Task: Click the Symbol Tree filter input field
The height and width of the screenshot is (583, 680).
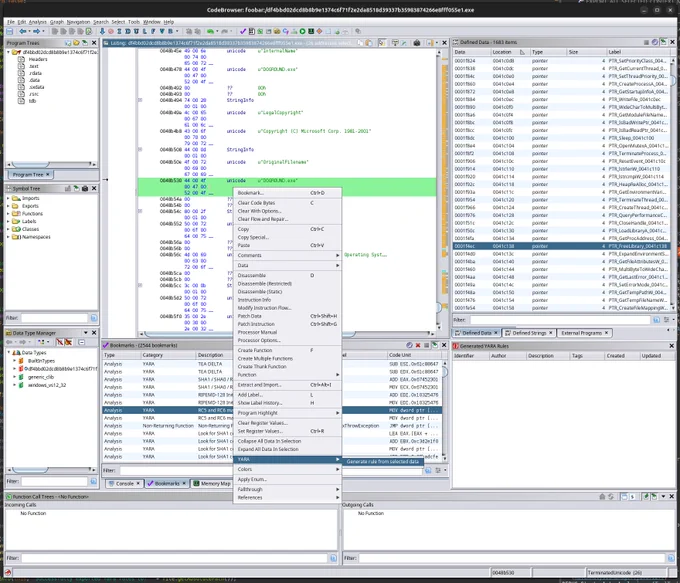Action: [55, 318]
